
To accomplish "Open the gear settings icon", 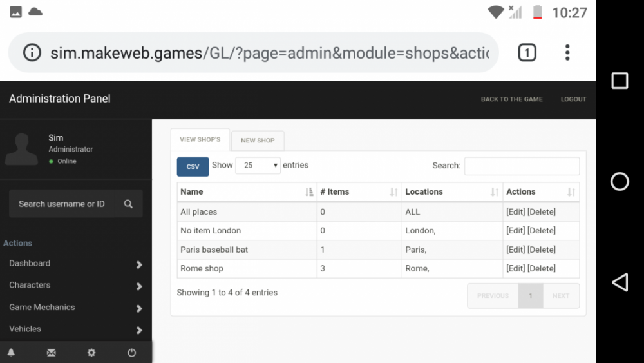I will tap(91, 353).
